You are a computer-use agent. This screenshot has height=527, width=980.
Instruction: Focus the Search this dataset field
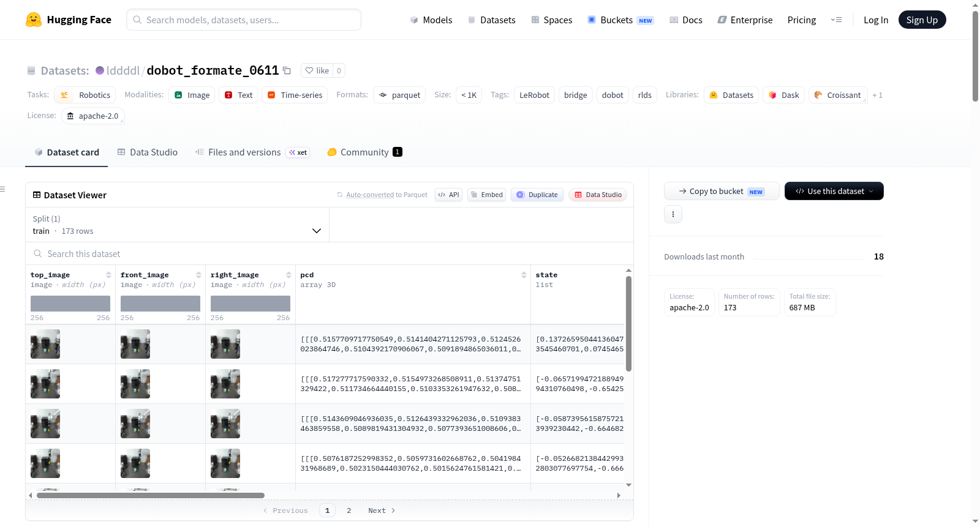(x=330, y=253)
